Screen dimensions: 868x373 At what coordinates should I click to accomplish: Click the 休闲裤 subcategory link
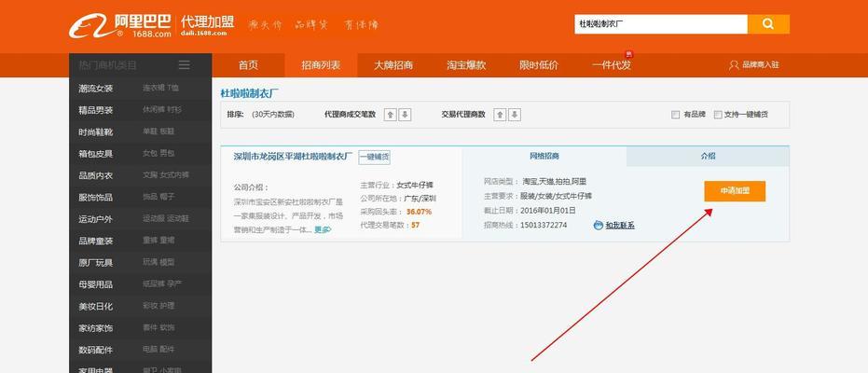(x=153, y=110)
